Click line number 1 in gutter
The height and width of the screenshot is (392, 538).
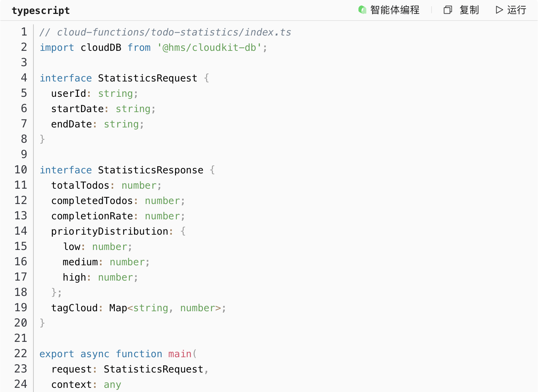tap(24, 32)
